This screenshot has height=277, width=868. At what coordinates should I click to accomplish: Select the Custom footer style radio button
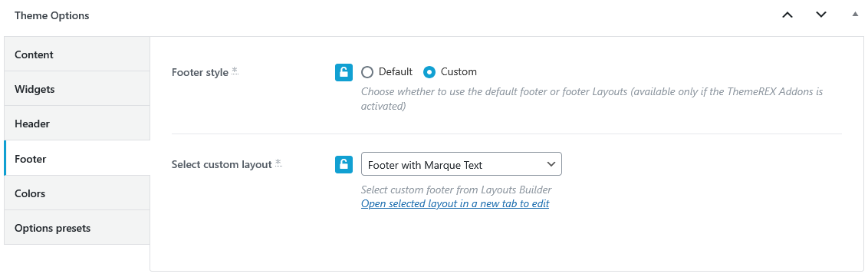pyautogui.click(x=429, y=72)
